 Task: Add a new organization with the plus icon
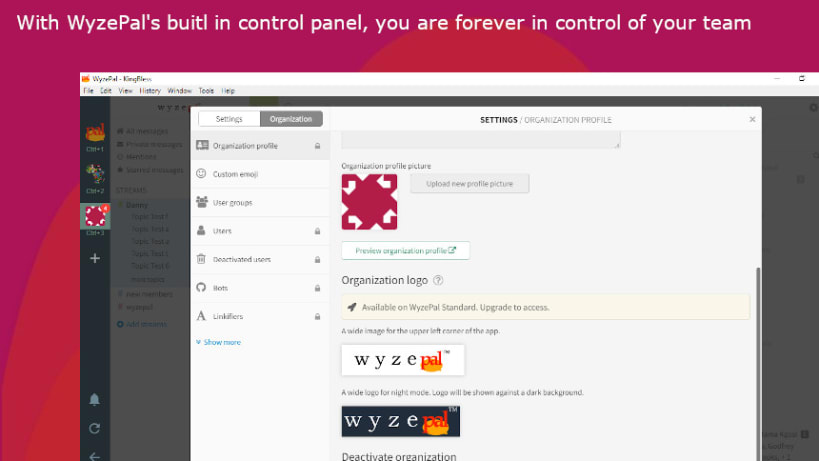(x=95, y=258)
